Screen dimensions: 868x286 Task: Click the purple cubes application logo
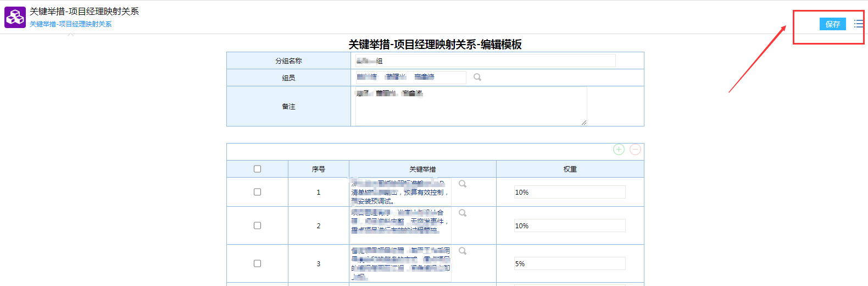pyautogui.click(x=15, y=18)
